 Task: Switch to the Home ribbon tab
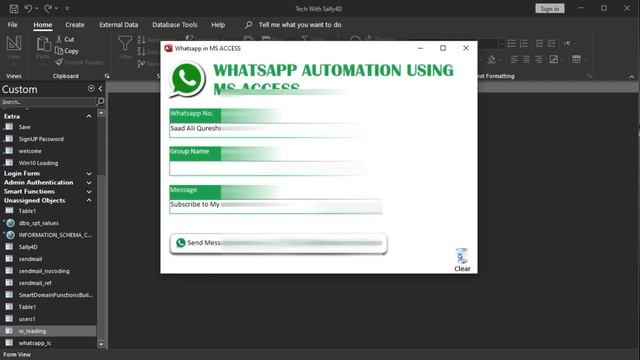pos(42,25)
